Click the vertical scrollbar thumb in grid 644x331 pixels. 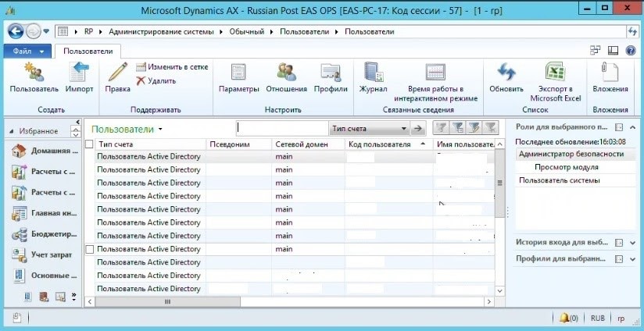pos(500,183)
